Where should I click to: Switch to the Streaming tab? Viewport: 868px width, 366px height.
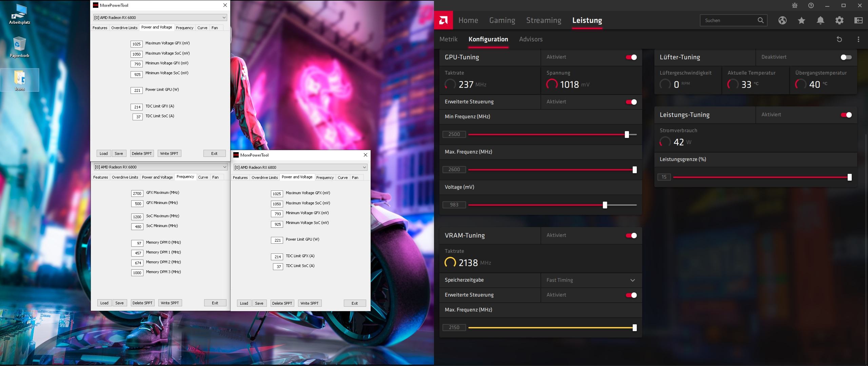544,20
